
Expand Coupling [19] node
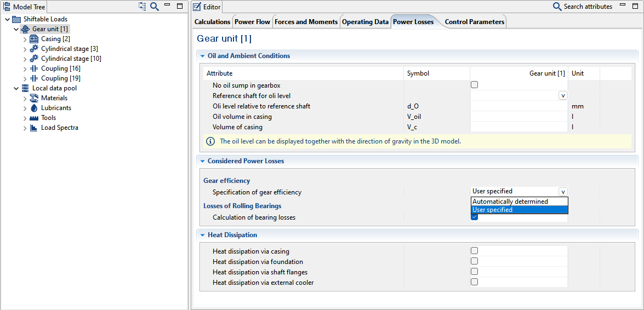[x=25, y=78]
